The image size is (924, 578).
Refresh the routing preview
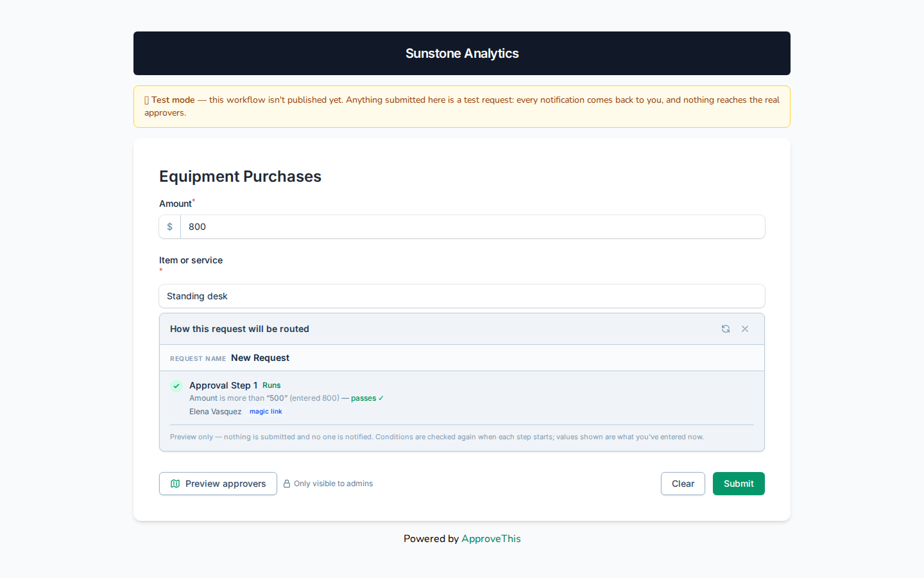pyautogui.click(x=726, y=329)
